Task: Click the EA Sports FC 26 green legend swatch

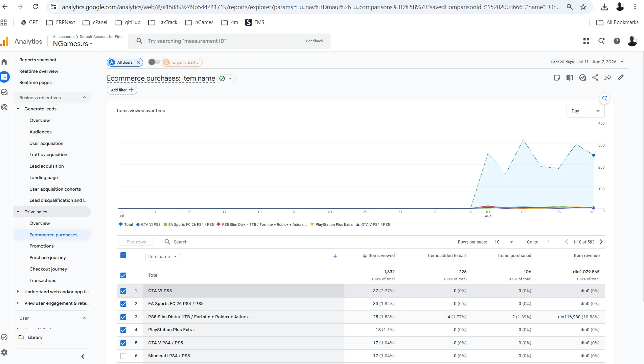Action: pyautogui.click(x=165, y=224)
